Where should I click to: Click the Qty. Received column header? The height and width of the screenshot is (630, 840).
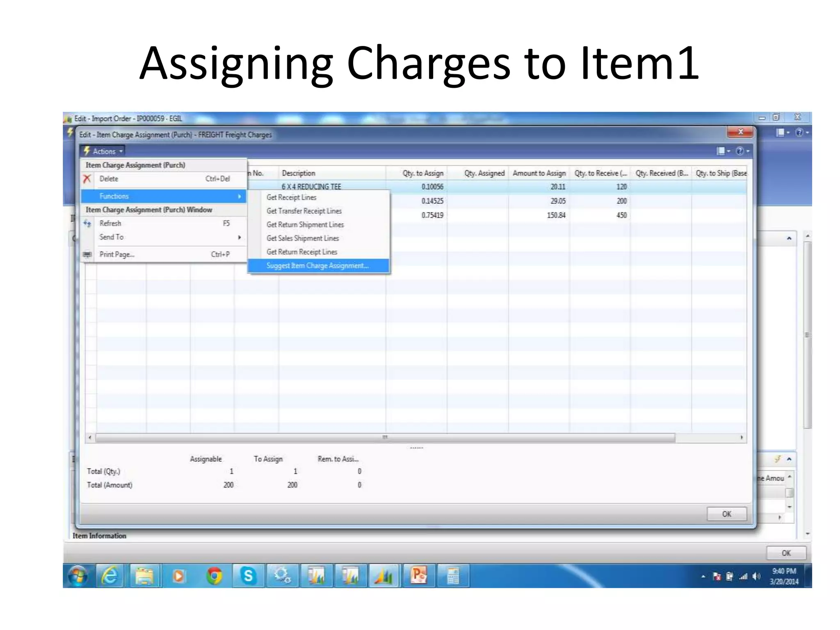pyautogui.click(x=661, y=173)
